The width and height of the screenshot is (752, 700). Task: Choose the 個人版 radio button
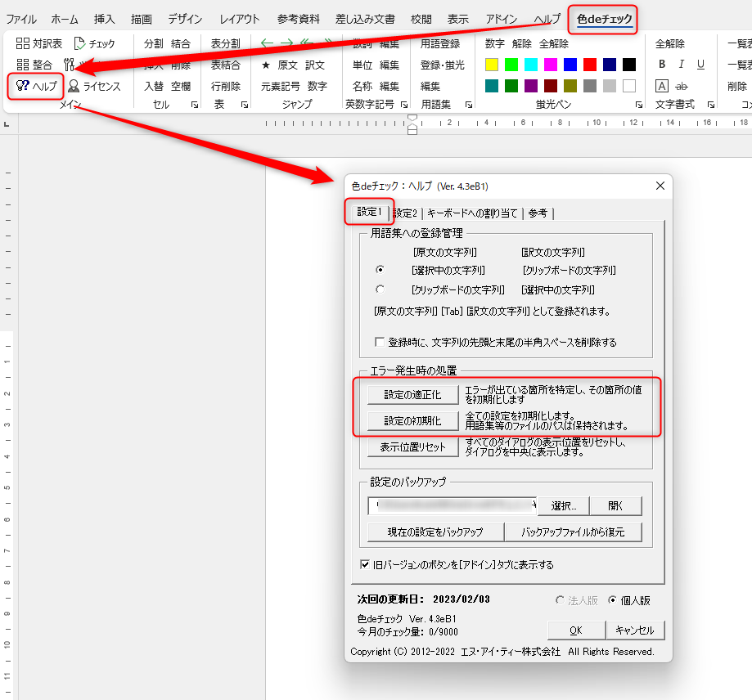[612, 600]
